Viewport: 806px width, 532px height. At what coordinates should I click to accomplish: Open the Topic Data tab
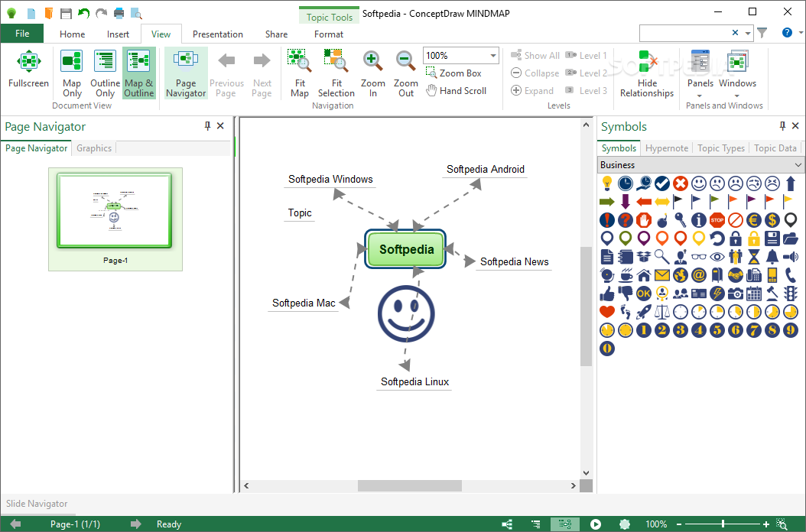pos(775,148)
